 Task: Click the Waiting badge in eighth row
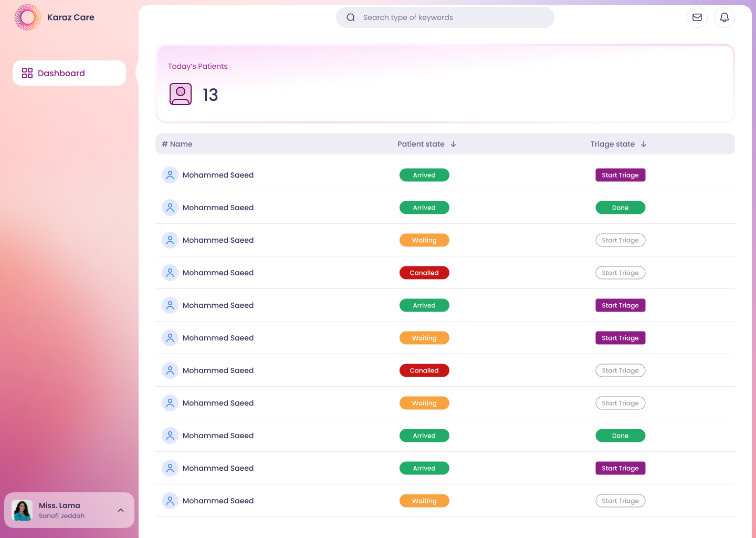coord(424,403)
